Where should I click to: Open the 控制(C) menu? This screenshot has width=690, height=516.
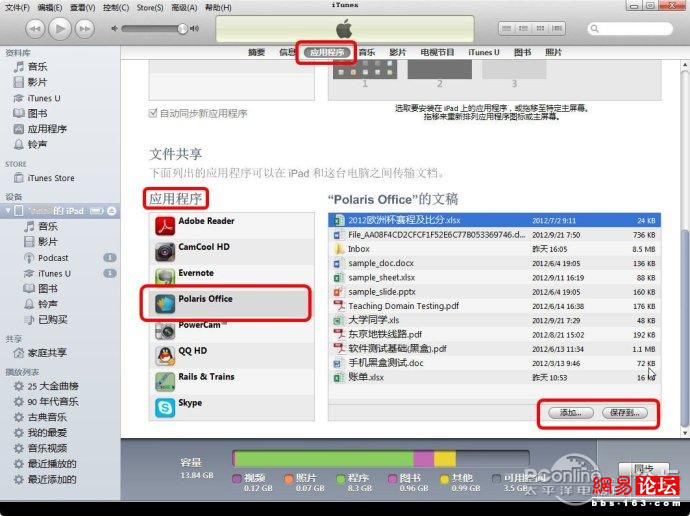[116, 7]
